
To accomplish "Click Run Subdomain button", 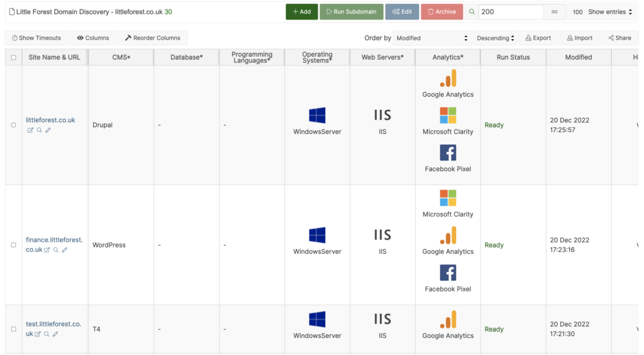I will coord(352,12).
